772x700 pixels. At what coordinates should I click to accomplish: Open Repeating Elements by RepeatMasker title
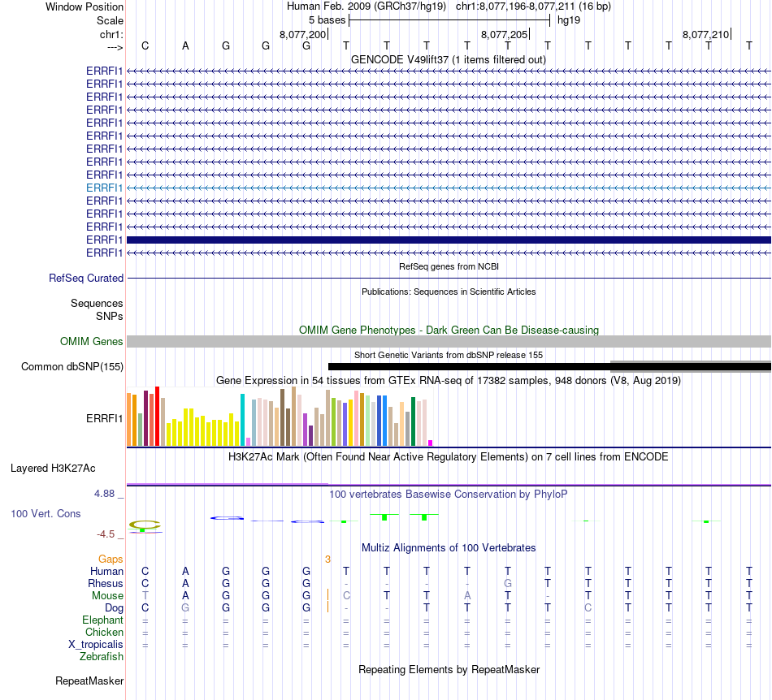(x=449, y=669)
